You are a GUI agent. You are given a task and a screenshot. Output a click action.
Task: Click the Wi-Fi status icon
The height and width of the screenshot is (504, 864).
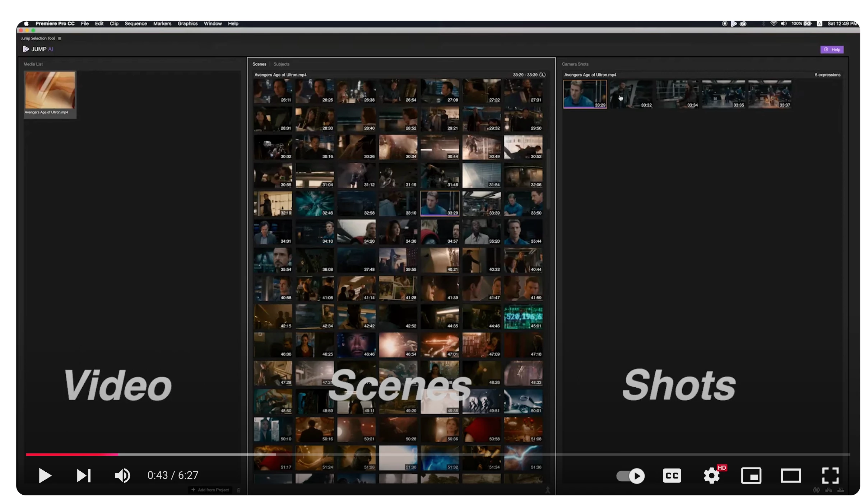point(774,24)
